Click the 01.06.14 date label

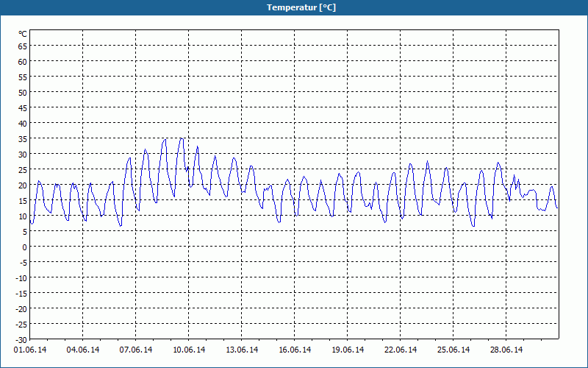tap(30, 350)
